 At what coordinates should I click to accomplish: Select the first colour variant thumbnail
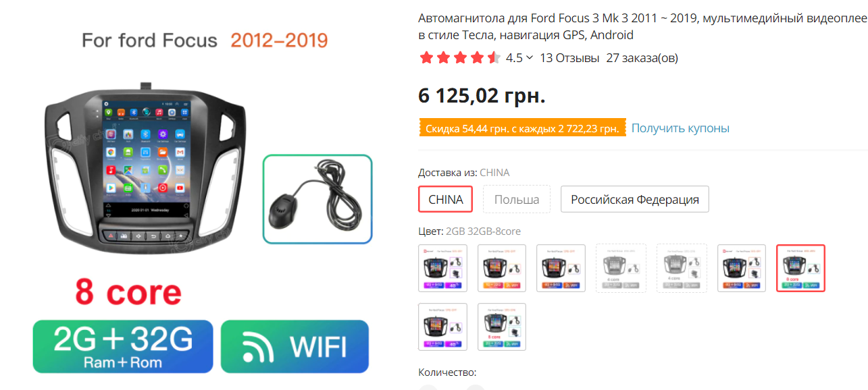point(443,268)
